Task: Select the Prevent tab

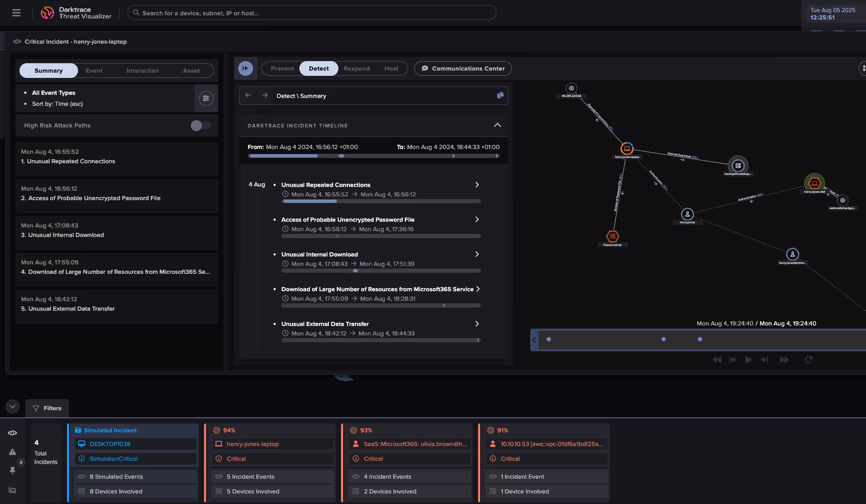Action: click(x=283, y=68)
